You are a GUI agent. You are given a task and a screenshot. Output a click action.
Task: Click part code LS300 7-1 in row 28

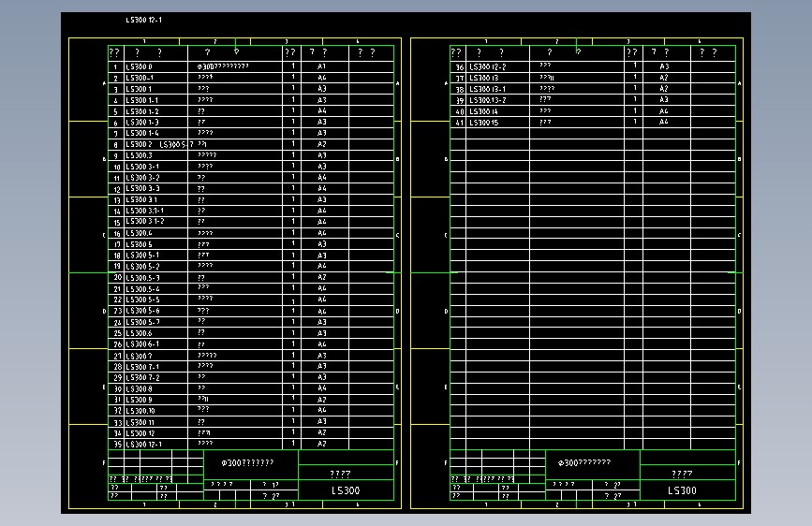[x=142, y=367]
